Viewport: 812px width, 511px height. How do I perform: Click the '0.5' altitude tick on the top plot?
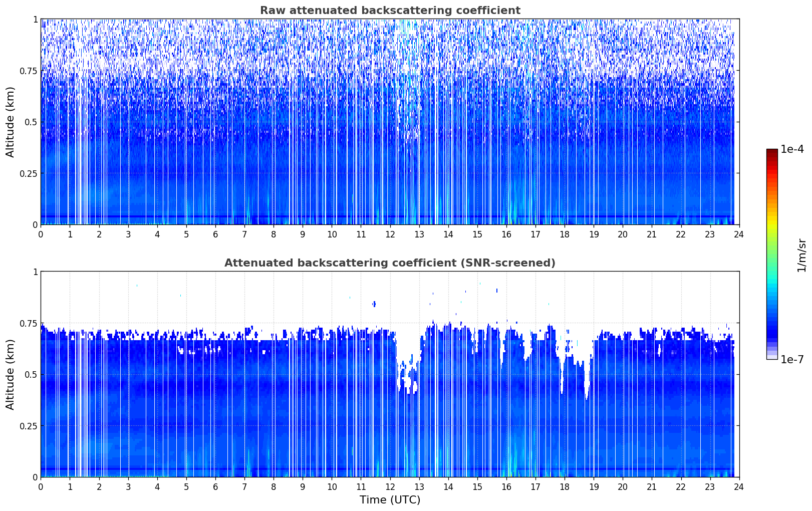pos(31,122)
